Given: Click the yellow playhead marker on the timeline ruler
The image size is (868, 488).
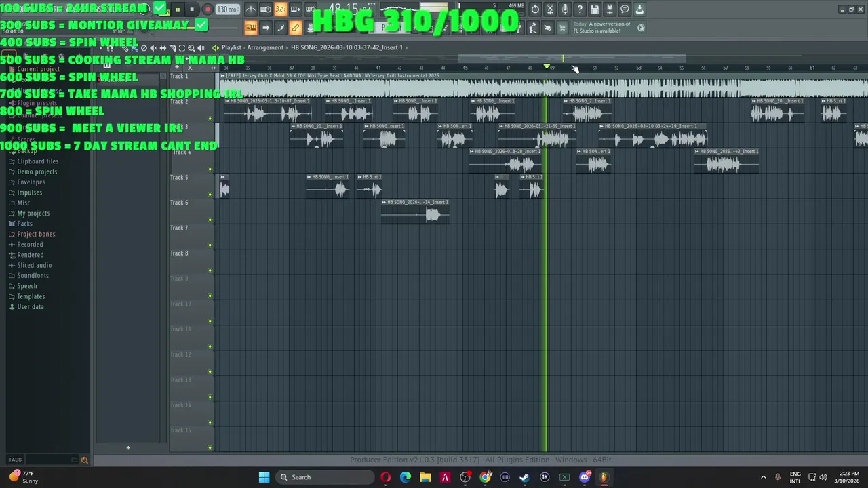Looking at the screenshot, I should [547, 67].
